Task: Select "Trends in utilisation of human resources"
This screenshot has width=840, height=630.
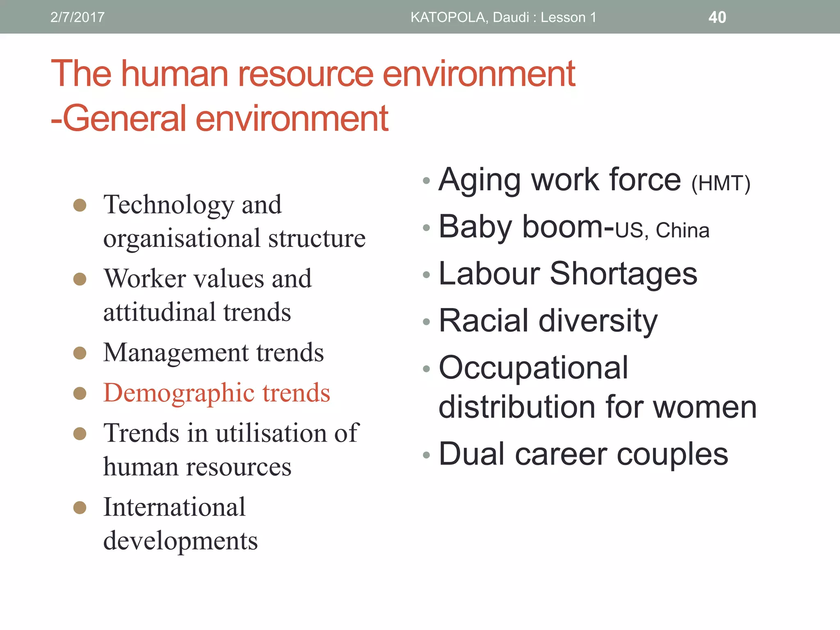Action: tap(231, 450)
